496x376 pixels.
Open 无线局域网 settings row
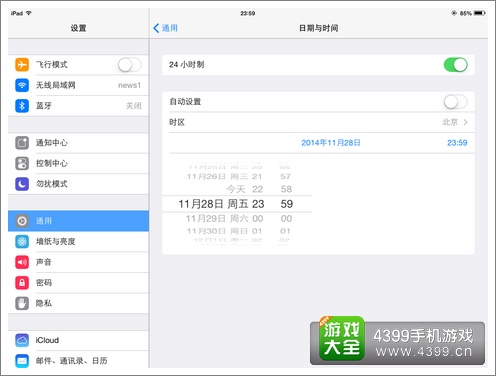click(78, 85)
